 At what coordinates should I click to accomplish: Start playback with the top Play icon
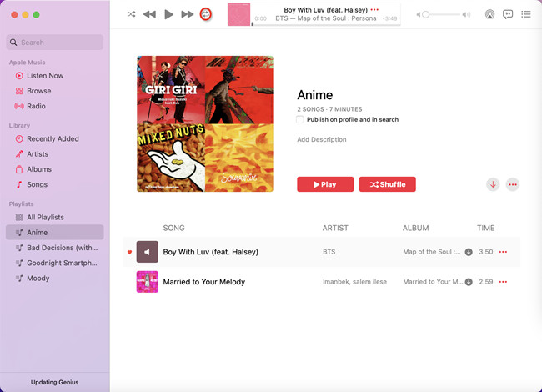168,14
